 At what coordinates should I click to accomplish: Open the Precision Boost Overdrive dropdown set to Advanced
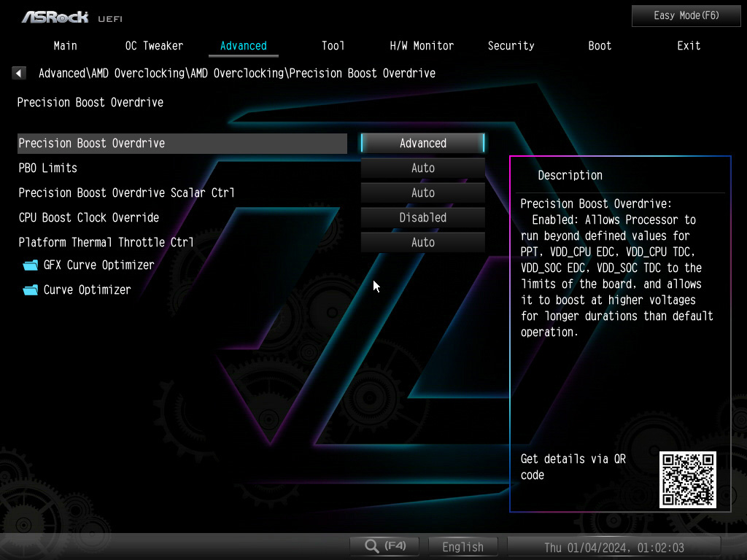coord(422,143)
